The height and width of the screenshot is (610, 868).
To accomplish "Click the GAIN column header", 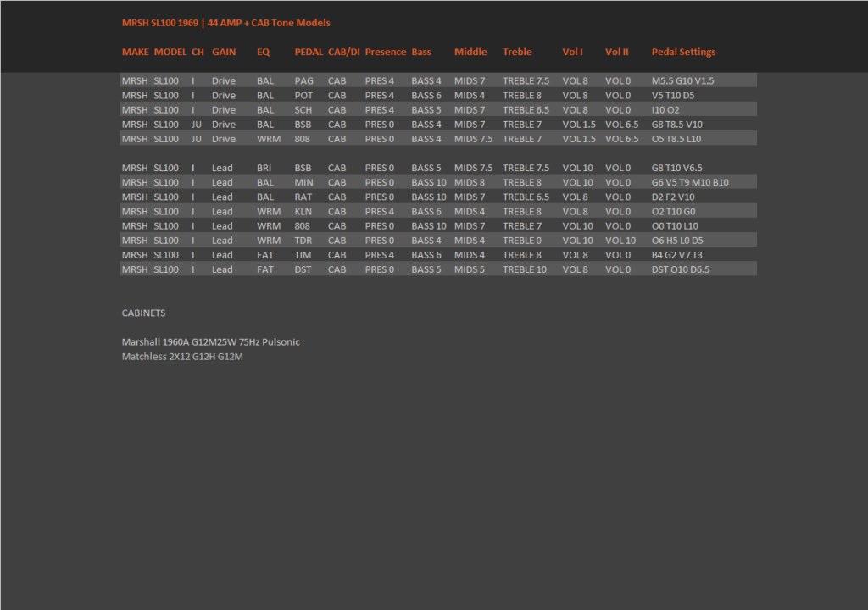I will (x=224, y=52).
